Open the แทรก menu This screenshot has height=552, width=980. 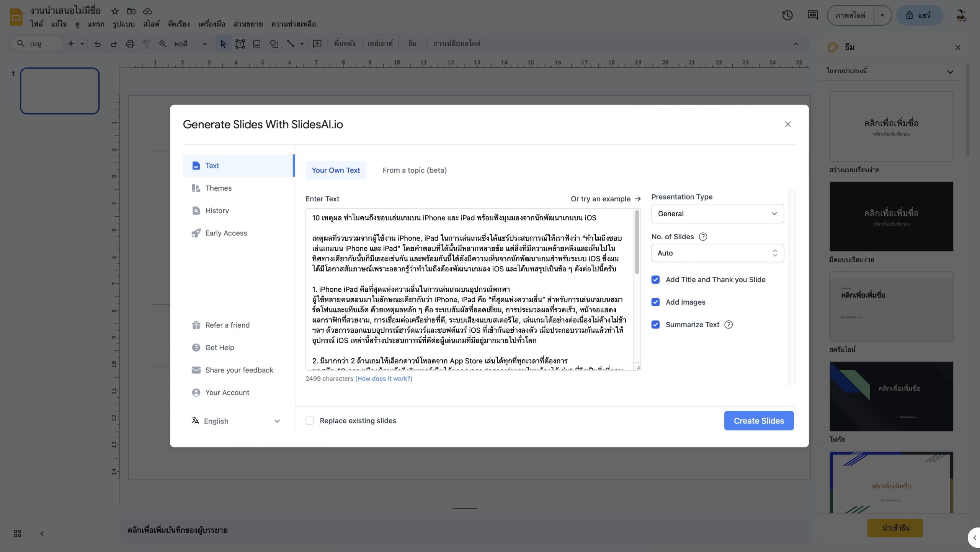pos(96,24)
